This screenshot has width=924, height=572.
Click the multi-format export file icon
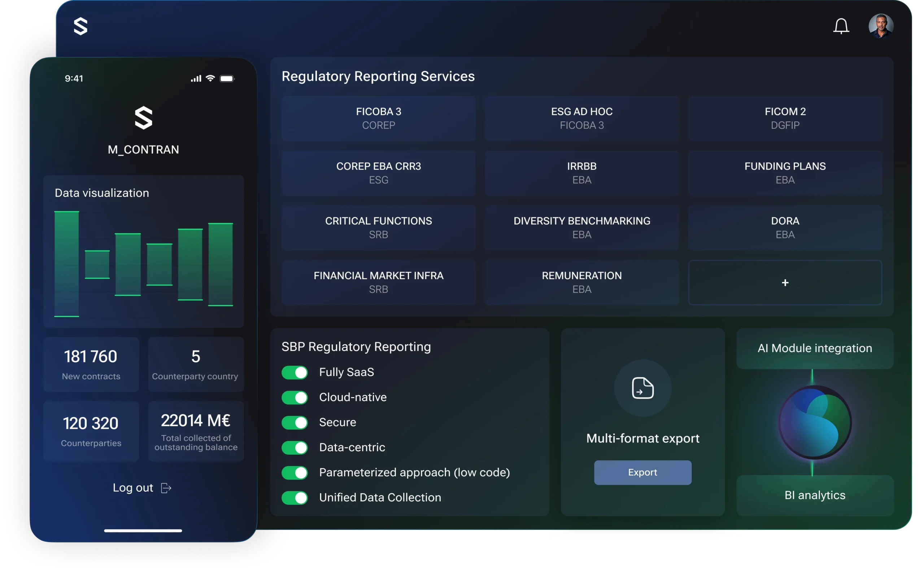642,388
